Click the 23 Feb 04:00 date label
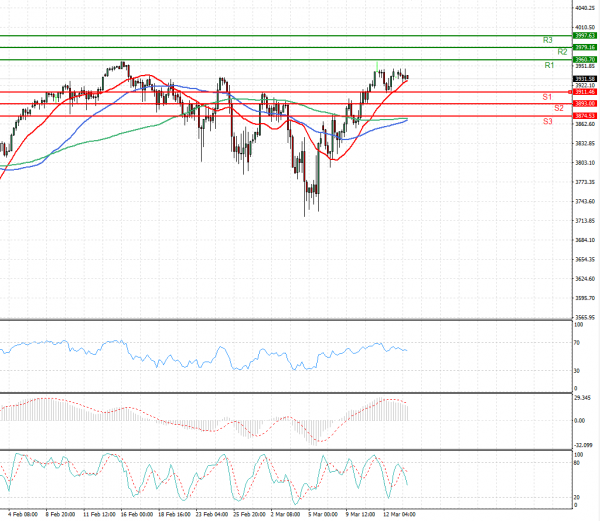The width and height of the screenshot is (600, 521). 212,514
